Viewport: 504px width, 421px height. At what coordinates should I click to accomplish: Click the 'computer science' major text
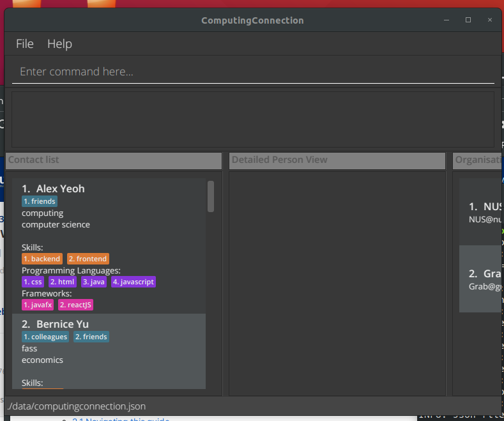[x=56, y=225]
